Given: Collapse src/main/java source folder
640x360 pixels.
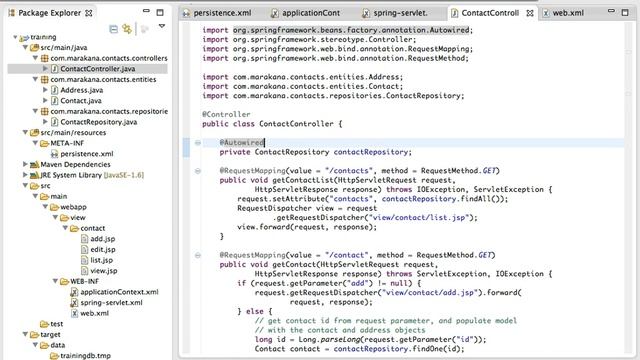Looking at the screenshot, I should pos(25,47).
